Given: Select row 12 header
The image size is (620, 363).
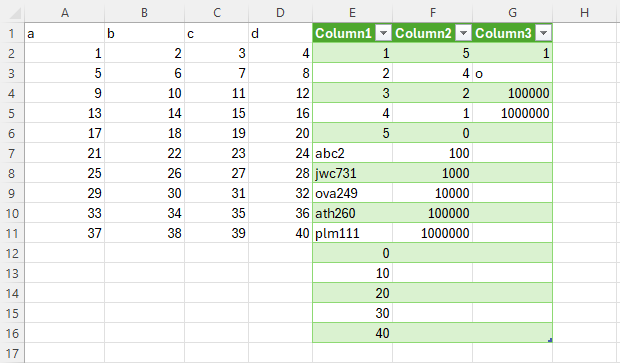Looking at the screenshot, I should (12, 253).
